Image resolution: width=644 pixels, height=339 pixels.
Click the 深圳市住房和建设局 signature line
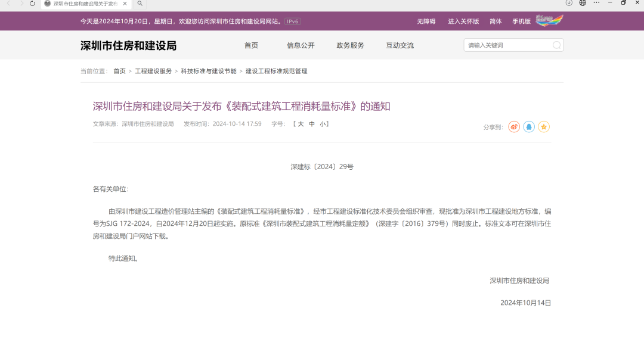[x=519, y=281]
